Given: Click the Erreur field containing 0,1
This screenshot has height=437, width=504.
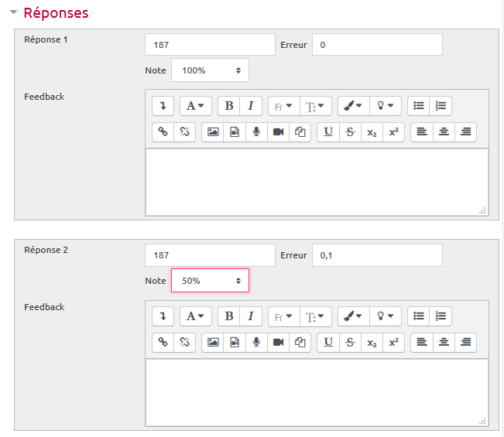Looking at the screenshot, I should tap(377, 255).
